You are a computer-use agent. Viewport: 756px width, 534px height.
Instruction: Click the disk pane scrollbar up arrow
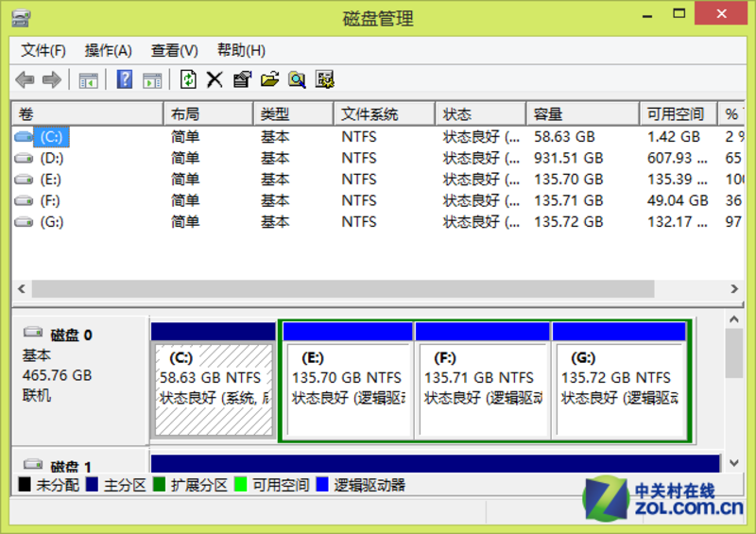point(734,319)
